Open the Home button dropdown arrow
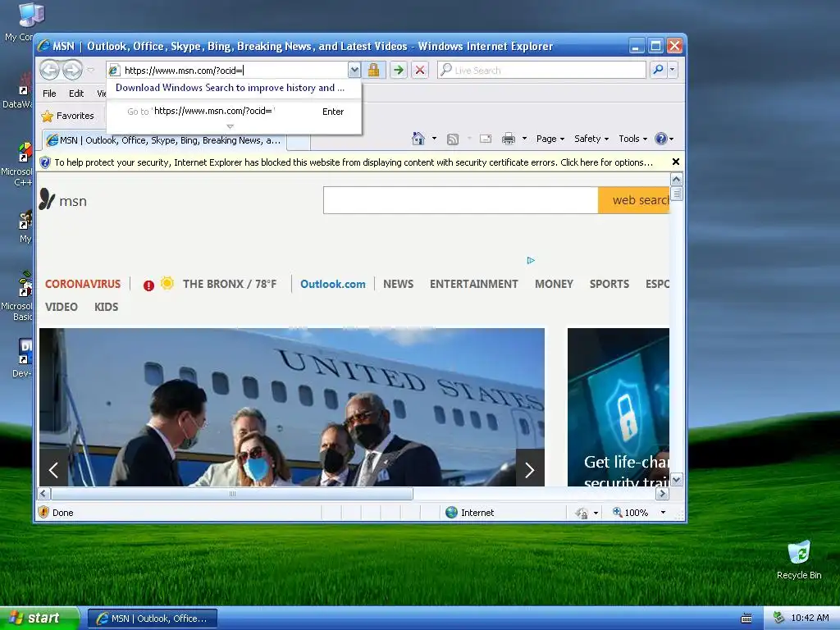 [x=434, y=139]
